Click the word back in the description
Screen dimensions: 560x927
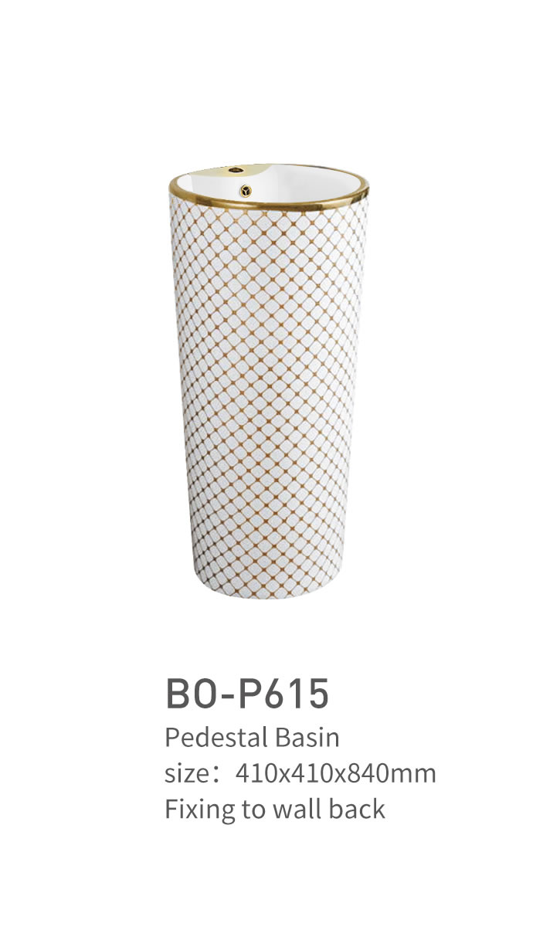tap(359, 809)
